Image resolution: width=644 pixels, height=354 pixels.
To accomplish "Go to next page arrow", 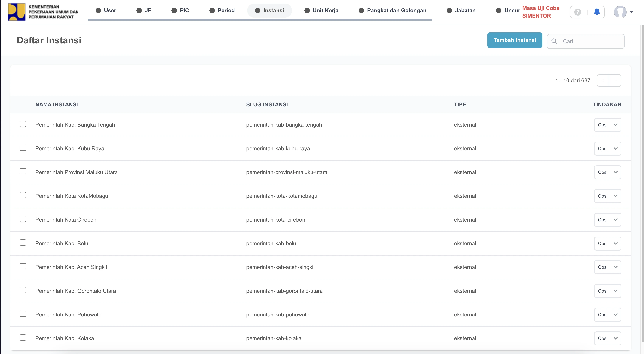I will 615,81.
